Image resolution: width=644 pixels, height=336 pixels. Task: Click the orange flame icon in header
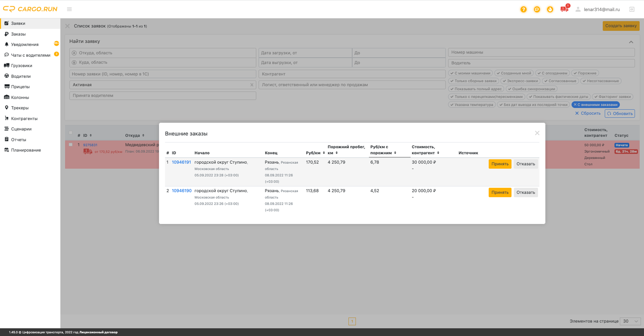click(550, 9)
